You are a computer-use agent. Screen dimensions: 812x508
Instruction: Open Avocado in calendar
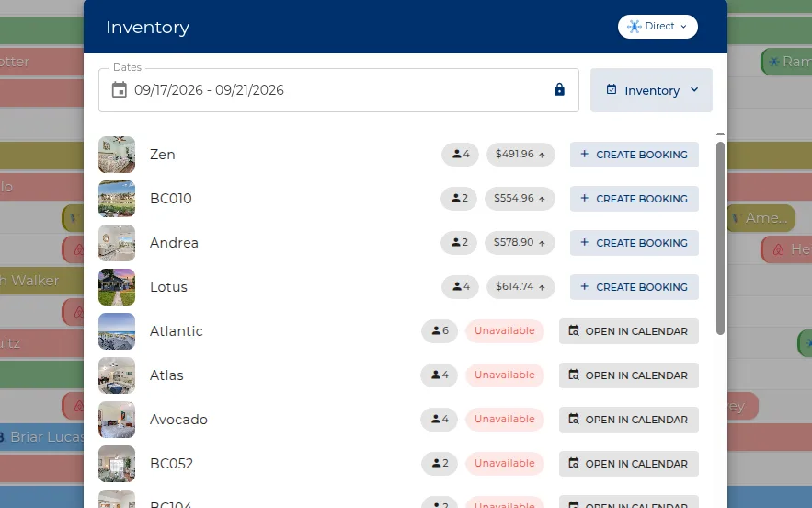click(x=629, y=420)
